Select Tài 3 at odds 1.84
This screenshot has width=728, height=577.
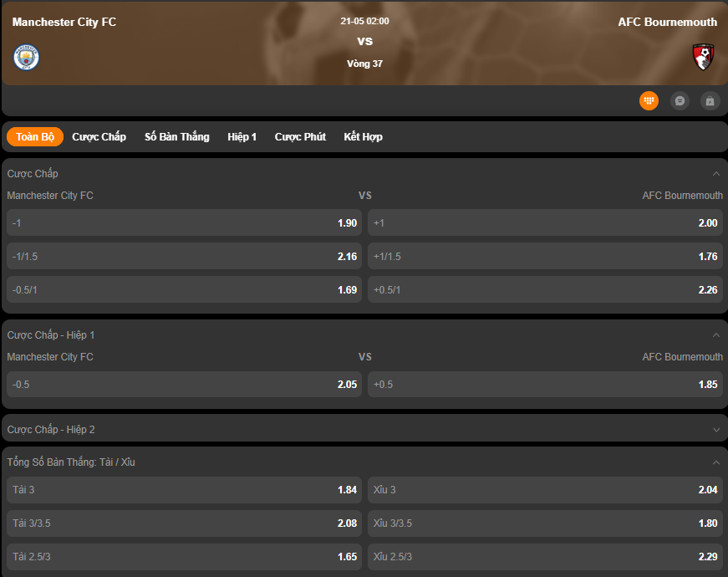click(x=184, y=490)
